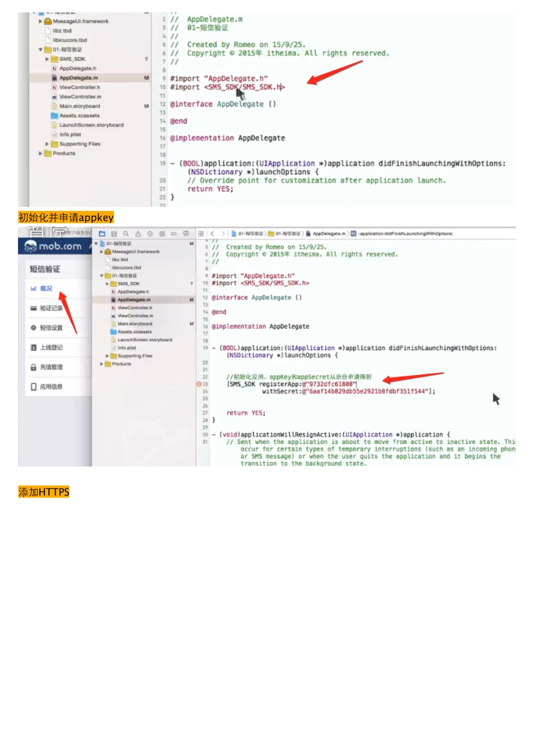The height and width of the screenshot is (756, 534).
Task: Show the Issue navigator warning icon
Action: tap(138, 234)
